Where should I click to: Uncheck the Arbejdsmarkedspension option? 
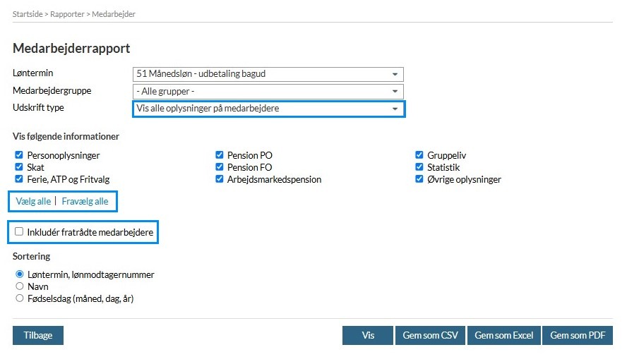coord(220,179)
